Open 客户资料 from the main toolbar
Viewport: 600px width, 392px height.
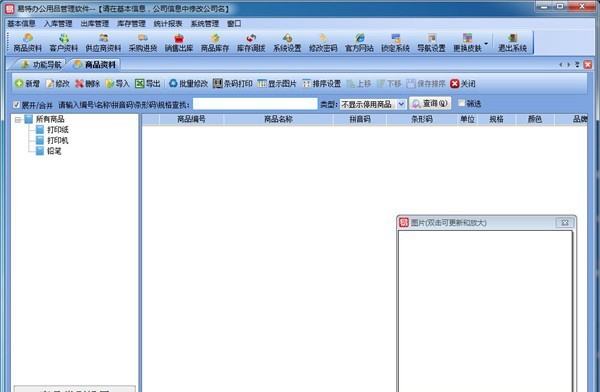tap(64, 42)
